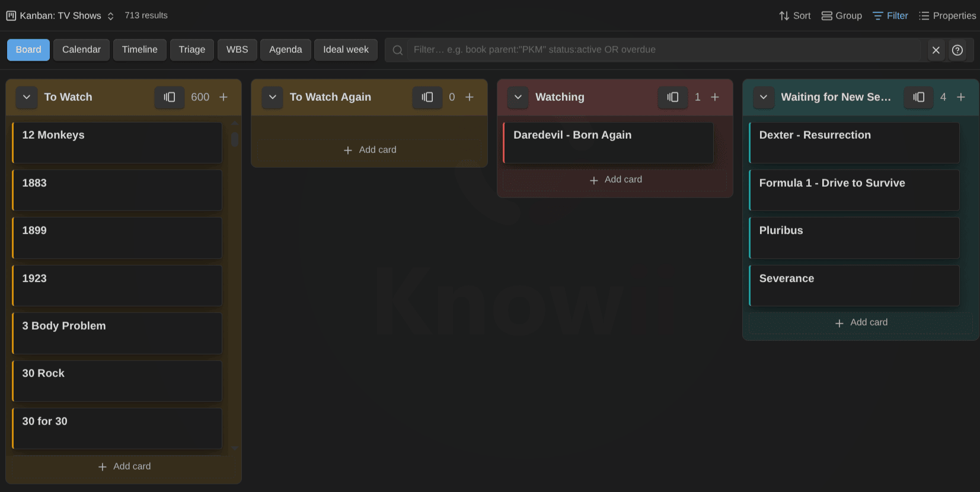Open the Daredevil - Born Again card
The image size is (980, 492).
click(608, 143)
